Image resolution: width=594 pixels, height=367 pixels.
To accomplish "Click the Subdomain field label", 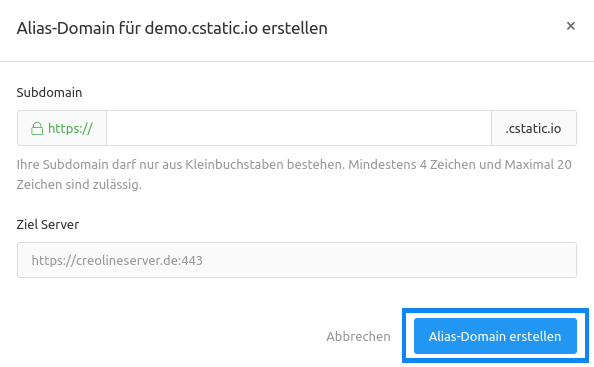I will click(x=49, y=92).
